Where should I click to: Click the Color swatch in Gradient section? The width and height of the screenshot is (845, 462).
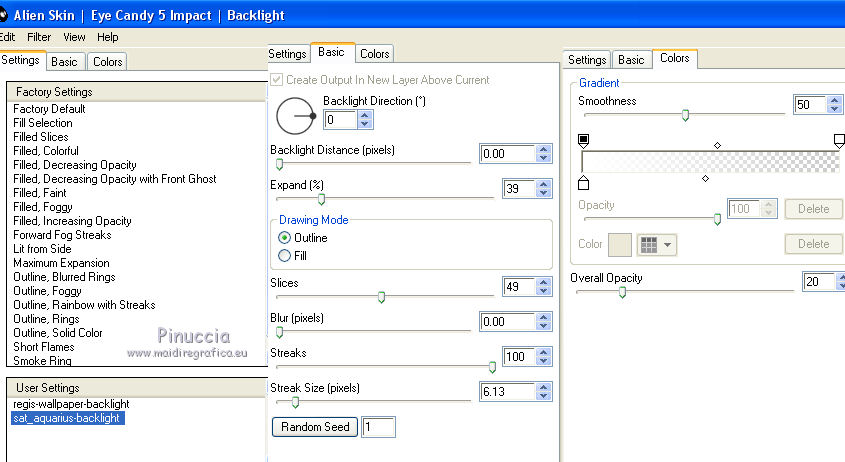(620, 245)
